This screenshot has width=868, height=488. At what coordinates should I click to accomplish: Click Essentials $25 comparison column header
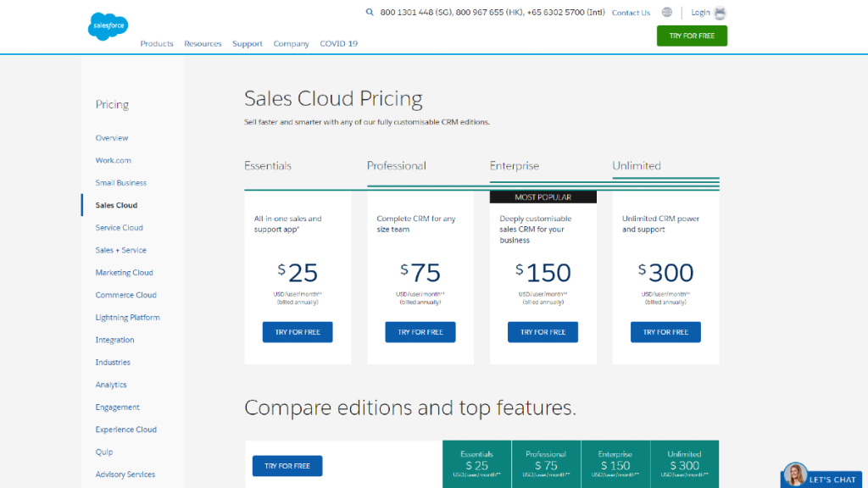[x=476, y=464]
